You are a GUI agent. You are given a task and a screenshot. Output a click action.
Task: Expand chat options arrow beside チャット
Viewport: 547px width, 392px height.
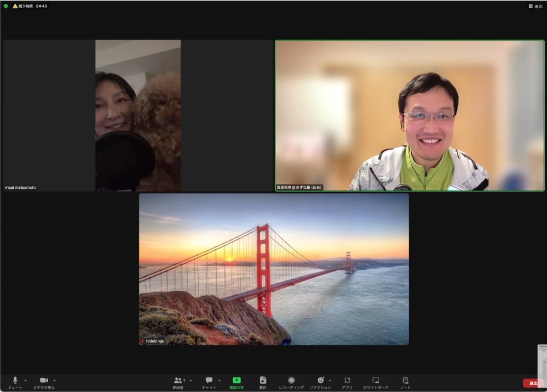tap(219, 380)
